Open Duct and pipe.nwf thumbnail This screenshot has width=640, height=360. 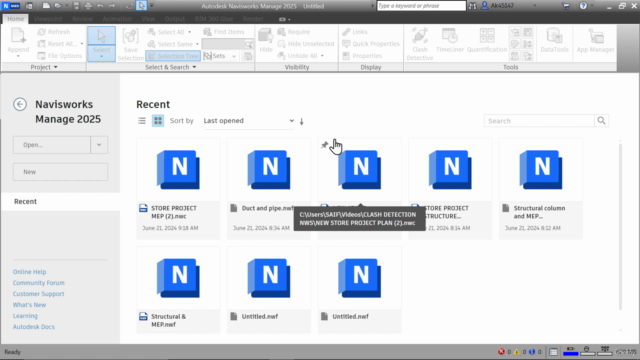pyautogui.click(x=269, y=169)
